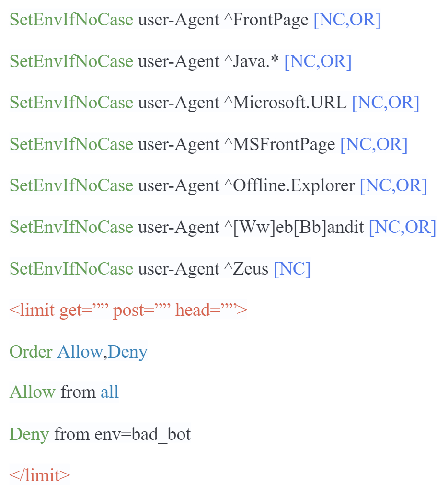The width and height of the screenshot is (448, 497).
Task: Click the ^Offline.Explorer pattern text
Action: tap(289, 185)
